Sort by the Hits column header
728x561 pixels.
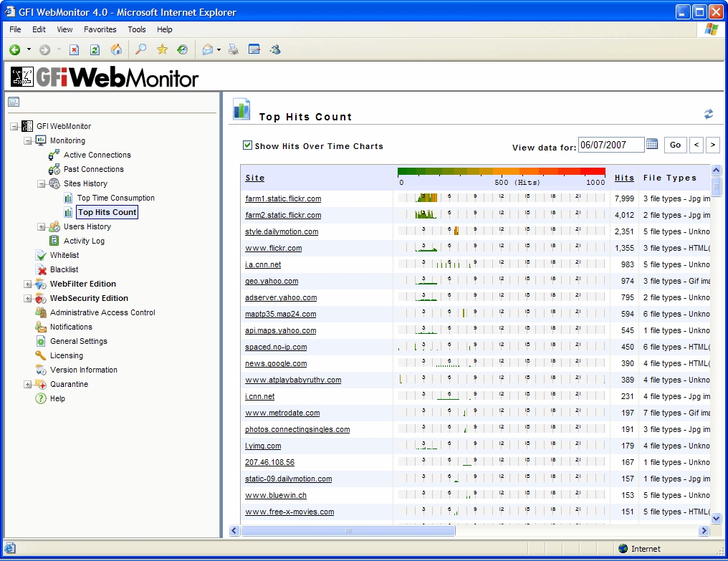click(x=624, y=178)
